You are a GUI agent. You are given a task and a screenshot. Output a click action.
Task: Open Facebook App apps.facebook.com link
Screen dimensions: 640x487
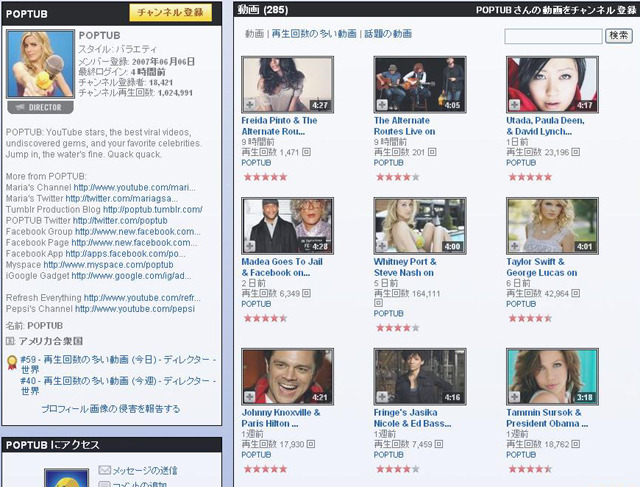click(125, 254)
